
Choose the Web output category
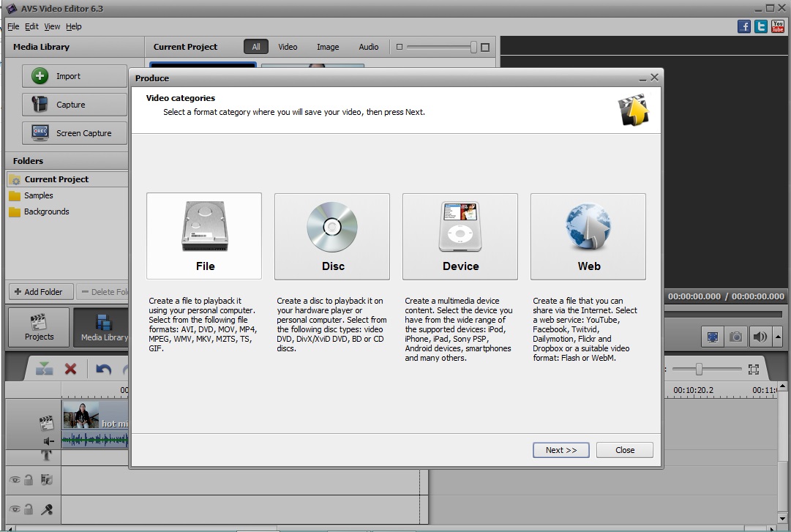click(588, 236)
